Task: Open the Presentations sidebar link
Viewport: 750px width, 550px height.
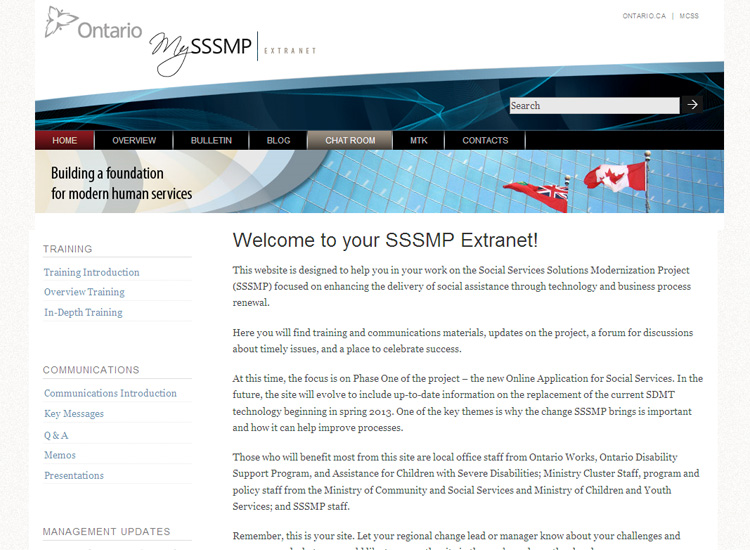Action: click(x=74, y=475)
